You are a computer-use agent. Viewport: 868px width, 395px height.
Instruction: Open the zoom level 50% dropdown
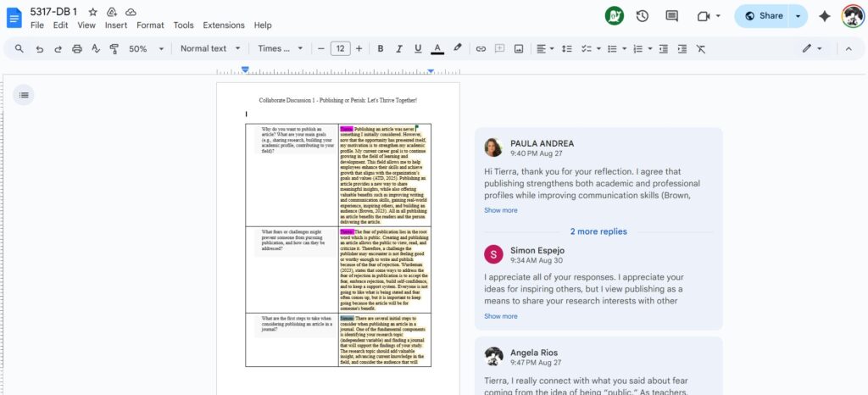click(x=146, y=49)
